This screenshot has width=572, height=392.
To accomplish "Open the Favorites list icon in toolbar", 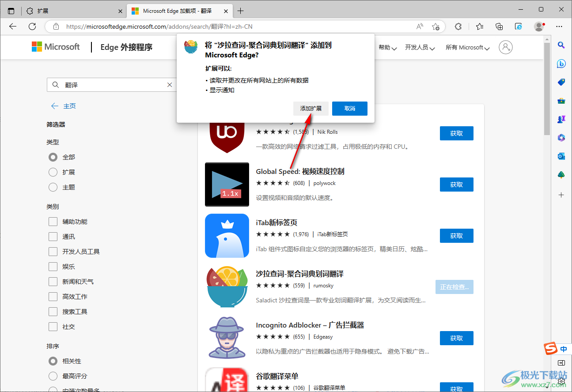I will pyautogui.click(x=480, y=26).
